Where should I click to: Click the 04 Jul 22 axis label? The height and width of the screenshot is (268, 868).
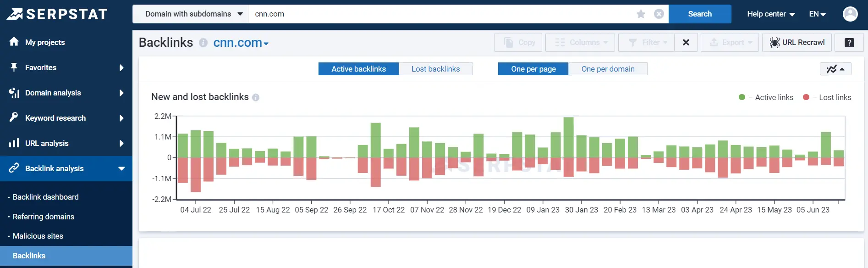click(196, 210)
